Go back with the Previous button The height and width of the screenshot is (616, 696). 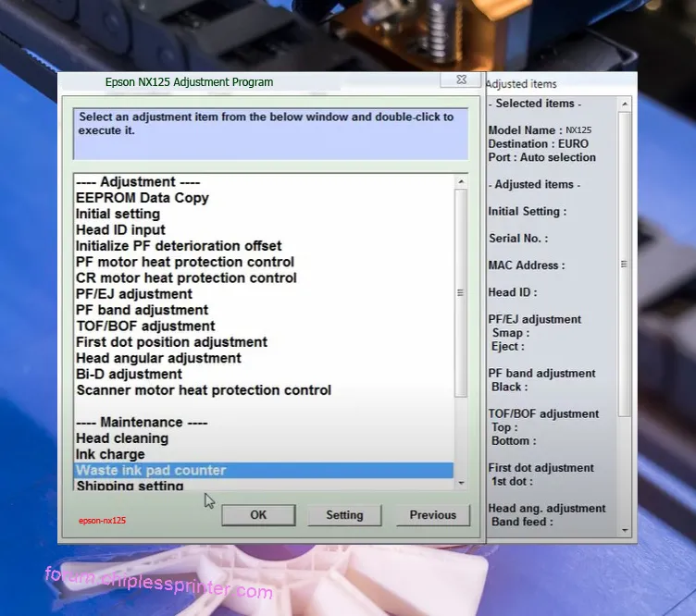tap(433, 515)
